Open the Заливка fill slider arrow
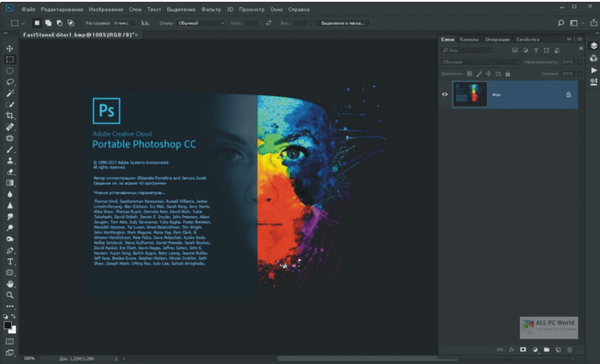Image resolution: width=600 pixels, height=364 pixels. (x=580, y=74)
